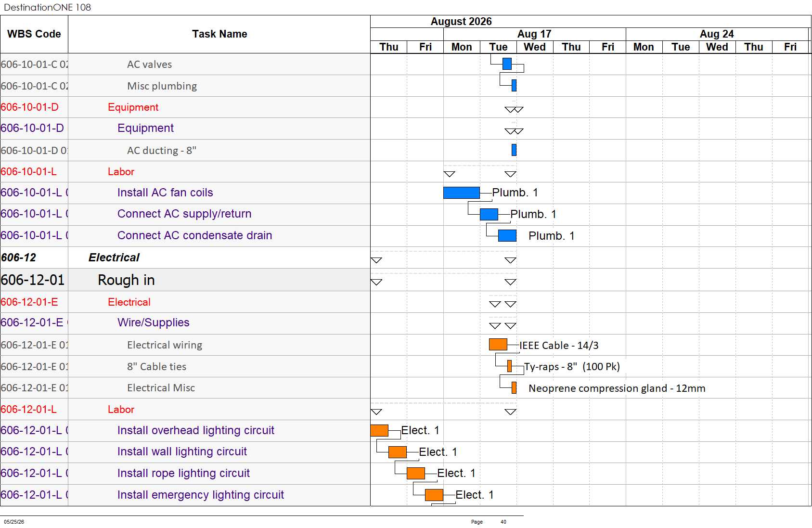Select the Electrical wiring orange bar
The image size is (812, 528).
pyautogui.click(x=498, y=345)
